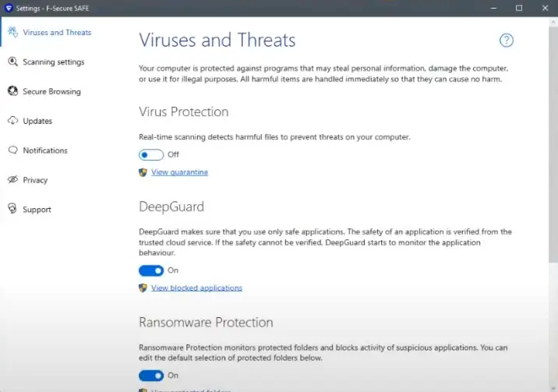Close the F-Secure SAFE settings window
Image resolution: width=558 pixels, height=392 pixels.
tap(545, 8)
